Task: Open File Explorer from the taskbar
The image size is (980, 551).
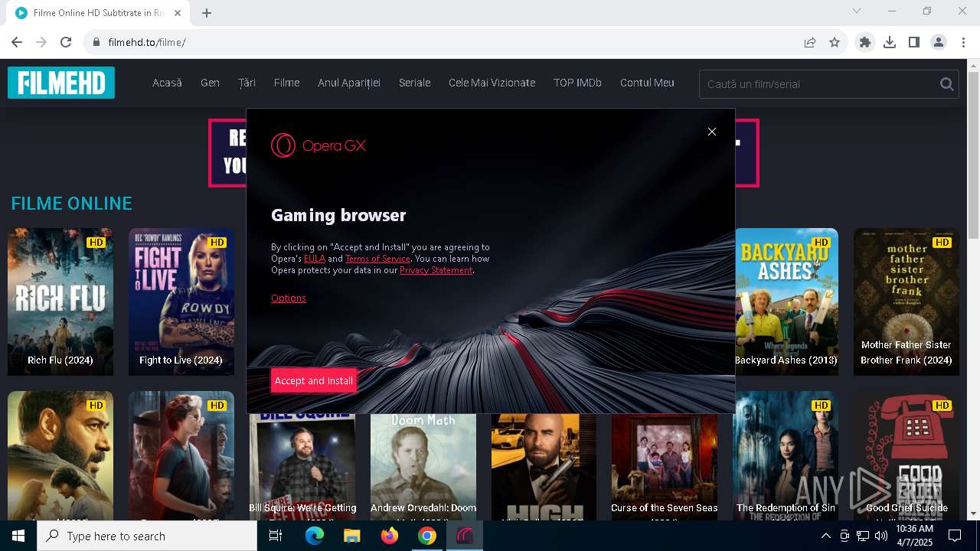Action: pos(351,536)
